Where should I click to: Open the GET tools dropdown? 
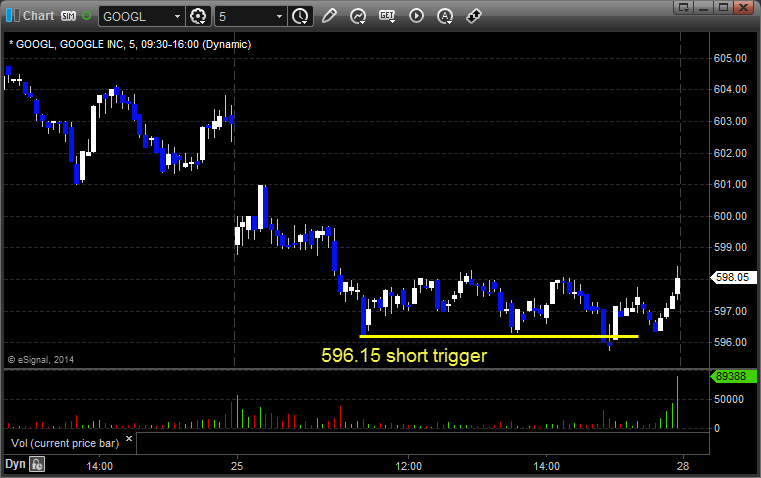[x=387, y=16]
